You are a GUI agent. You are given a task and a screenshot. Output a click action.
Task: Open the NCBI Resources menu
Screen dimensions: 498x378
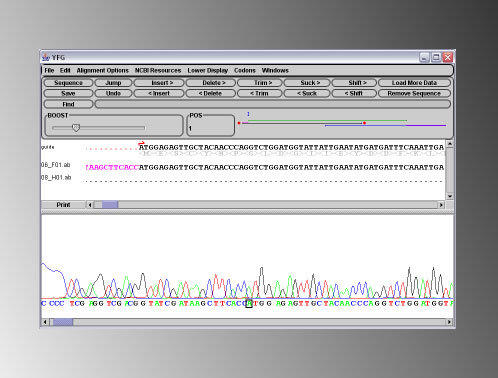click(158, 70)
